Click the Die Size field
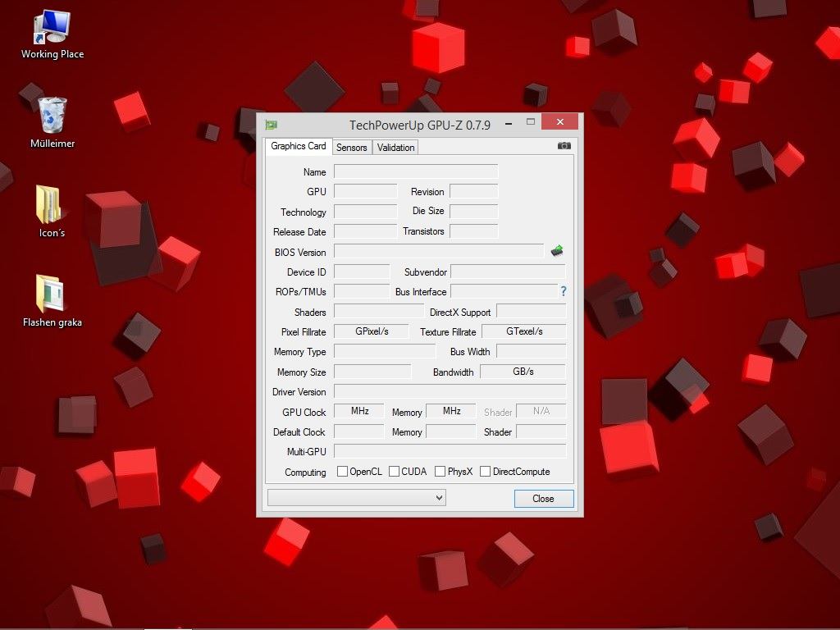The image size is (840, 630). coord(473,211)
